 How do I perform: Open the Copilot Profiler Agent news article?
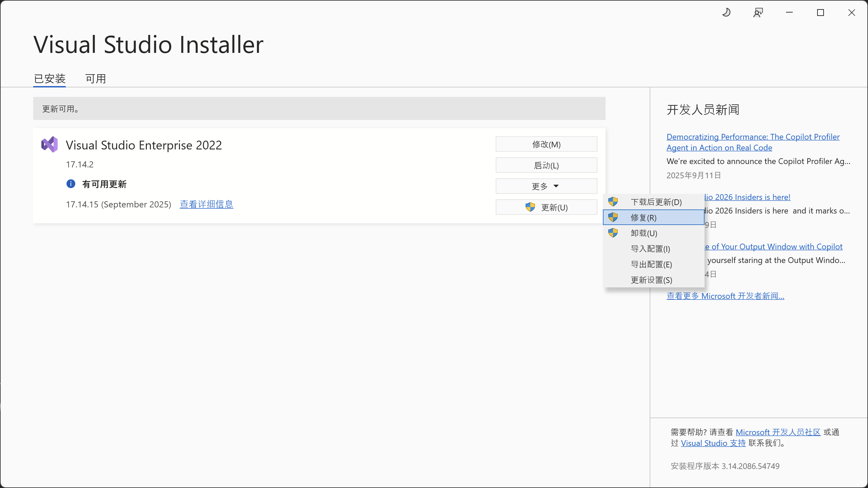(x=753, y=142)
